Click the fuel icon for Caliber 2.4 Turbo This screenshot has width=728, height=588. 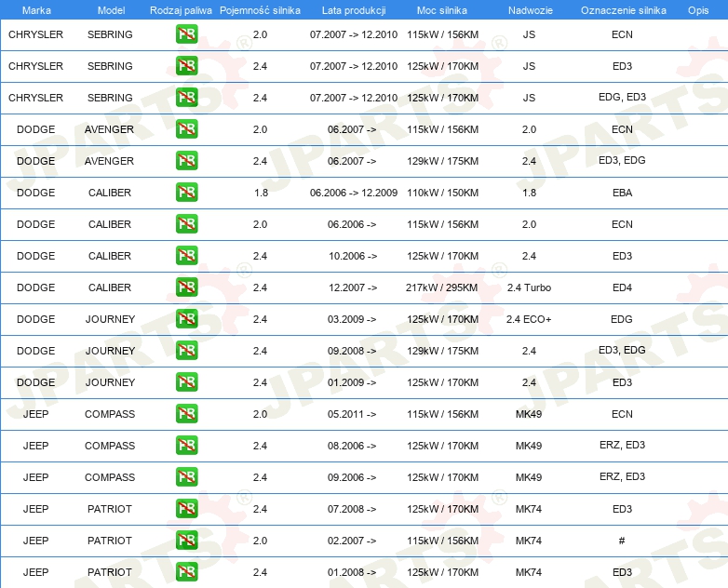pos(186,287)
